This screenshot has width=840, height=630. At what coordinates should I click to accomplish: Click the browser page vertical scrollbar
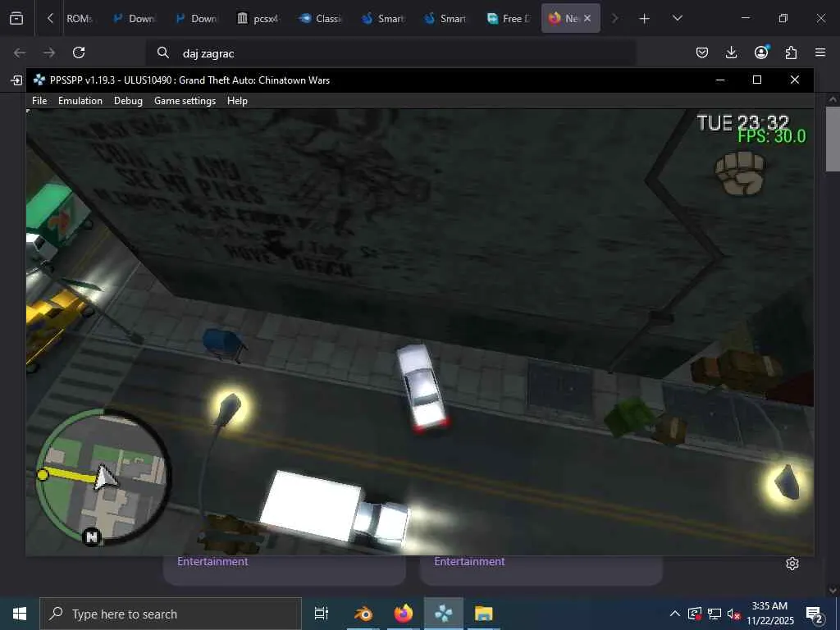click(833, 139)
